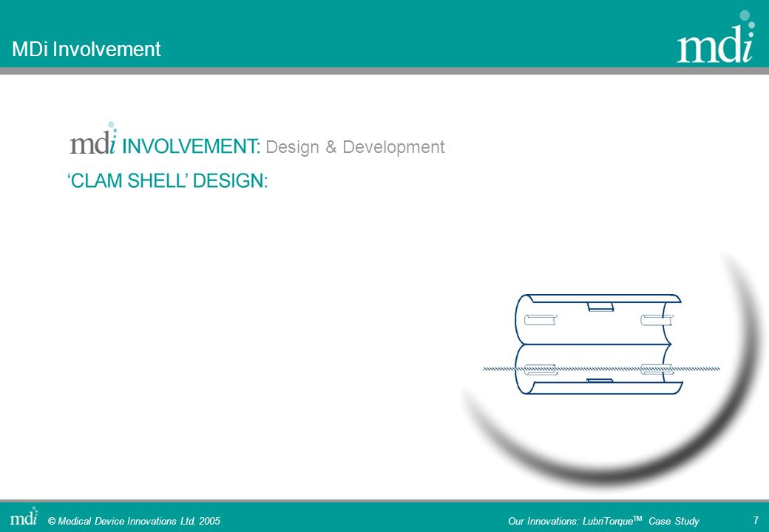Screen dimensions: 769x532
Task: Click the mdi logo beside INVOLVEMENT heading
Action: pos(93,139)
